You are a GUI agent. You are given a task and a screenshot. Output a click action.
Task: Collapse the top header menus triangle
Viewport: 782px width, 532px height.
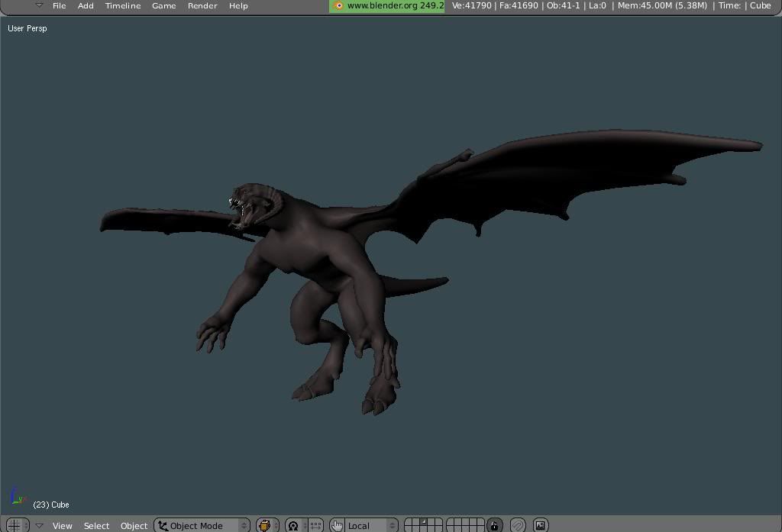coord(39,5)
